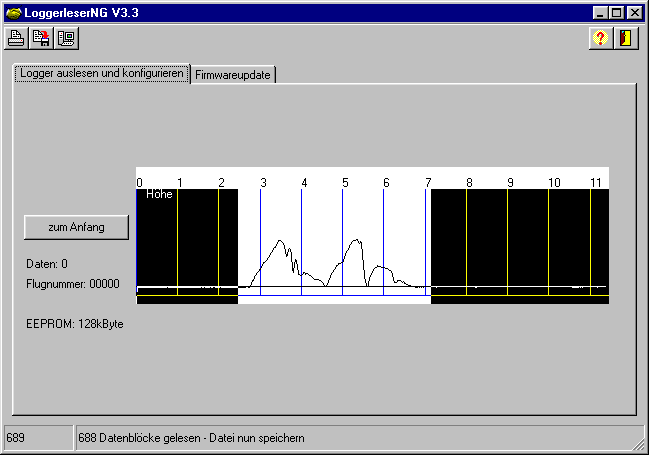Click the 'Höhe' label in the graph
649x455 pixels.
pyautogui.click(x=159, y=194)
